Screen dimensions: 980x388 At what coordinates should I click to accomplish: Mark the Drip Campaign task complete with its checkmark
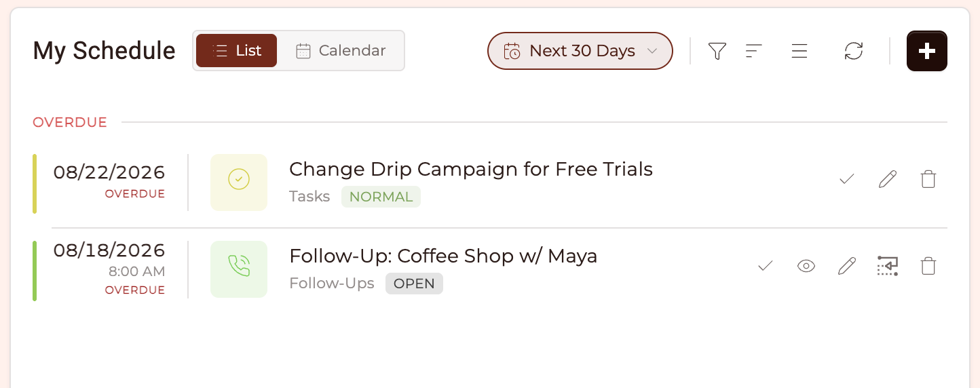tap(846, 179)
